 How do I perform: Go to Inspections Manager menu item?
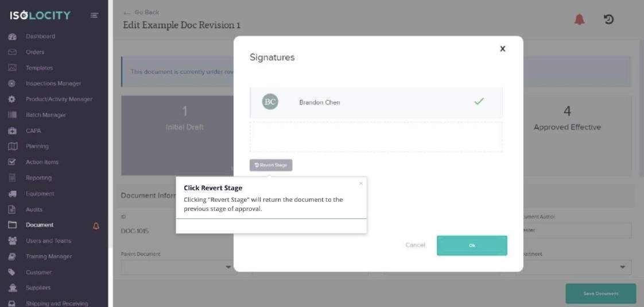click(x=53, y=83)
